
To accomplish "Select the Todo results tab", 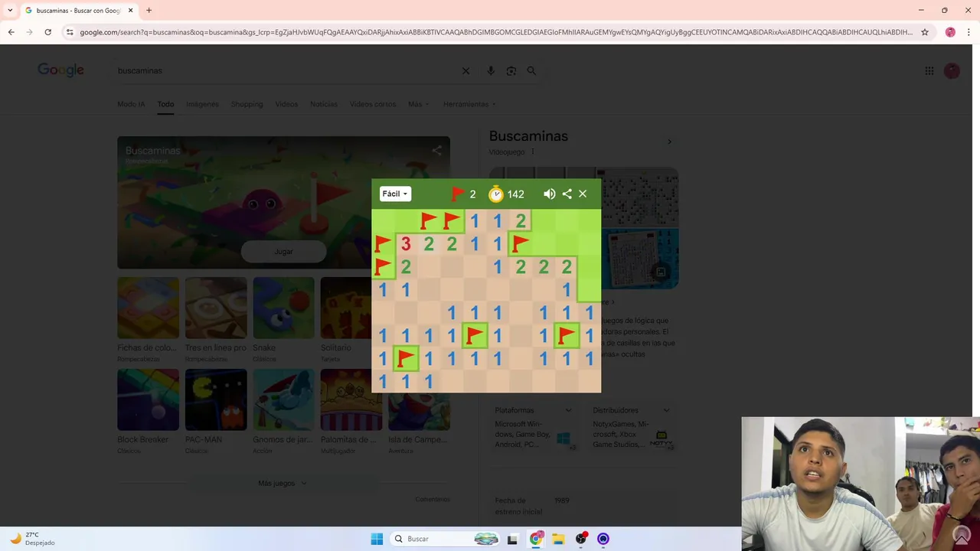I will [x=165, y=104].
